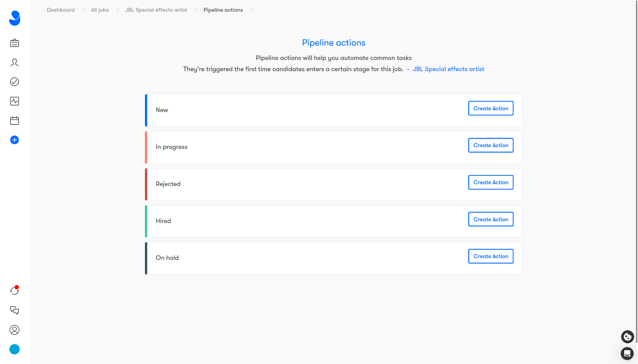Open the jobs briefcase icon in sidebar
This screenshot has width=638, height=364.
pyautogui.click(x=14, y=43)
